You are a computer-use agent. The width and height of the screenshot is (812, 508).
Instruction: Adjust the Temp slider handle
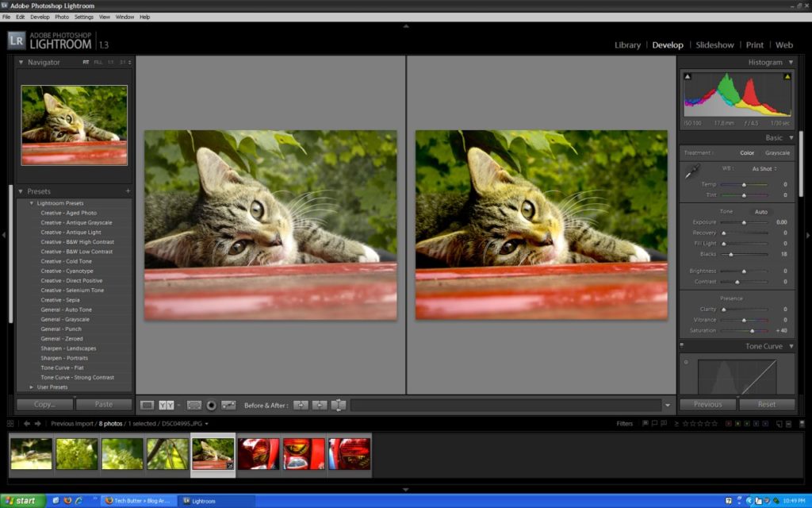click(744, 184)
